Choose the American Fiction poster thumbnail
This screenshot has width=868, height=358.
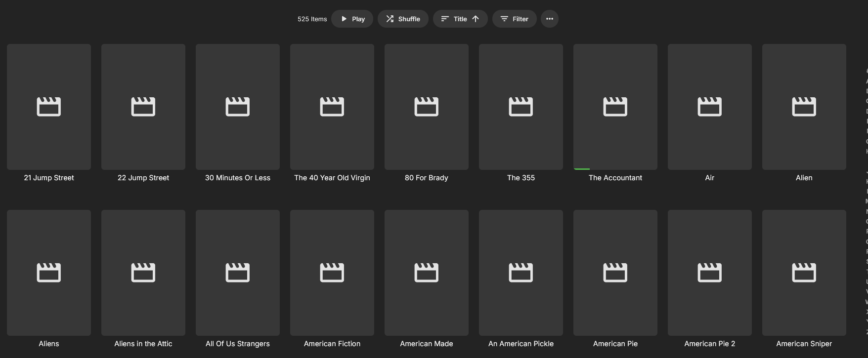point(332,273)
